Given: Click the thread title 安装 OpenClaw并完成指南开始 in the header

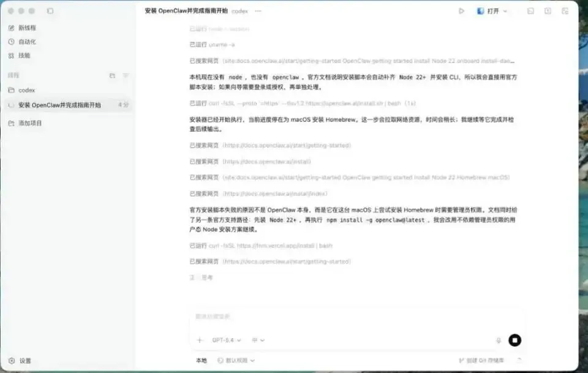Looking at the screenshot, I should [186, 11].
